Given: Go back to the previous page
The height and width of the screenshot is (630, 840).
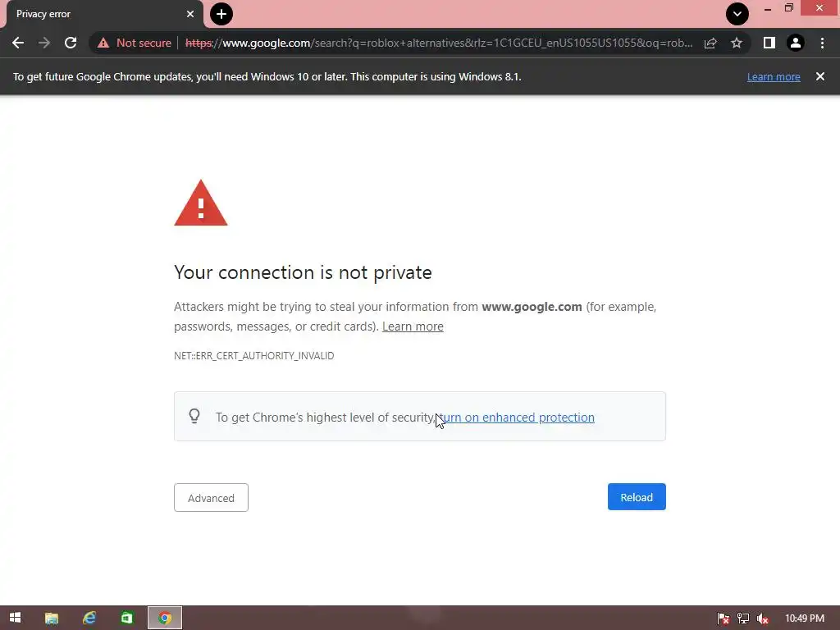Looking at the screenshot, I should (18, 43).
